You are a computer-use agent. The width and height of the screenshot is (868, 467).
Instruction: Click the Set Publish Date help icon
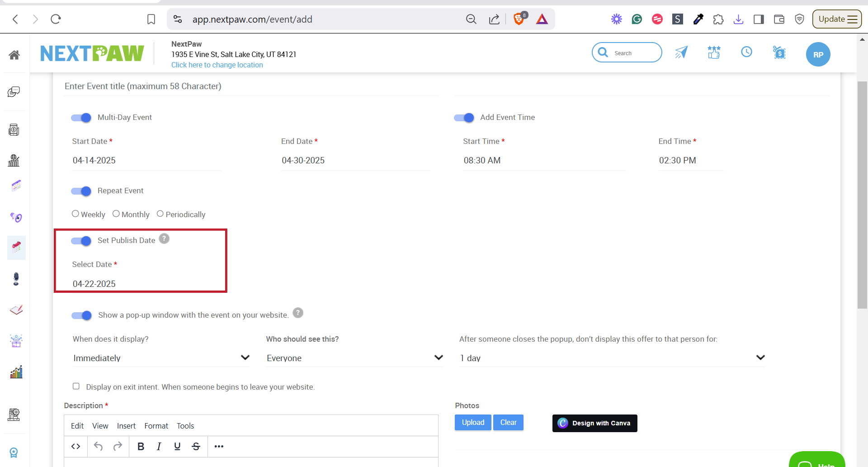point(164,238)
